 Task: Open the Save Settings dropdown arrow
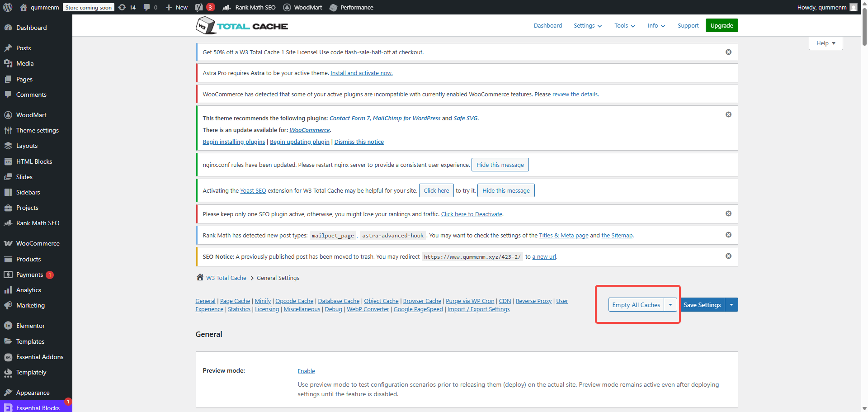(731, 305)
